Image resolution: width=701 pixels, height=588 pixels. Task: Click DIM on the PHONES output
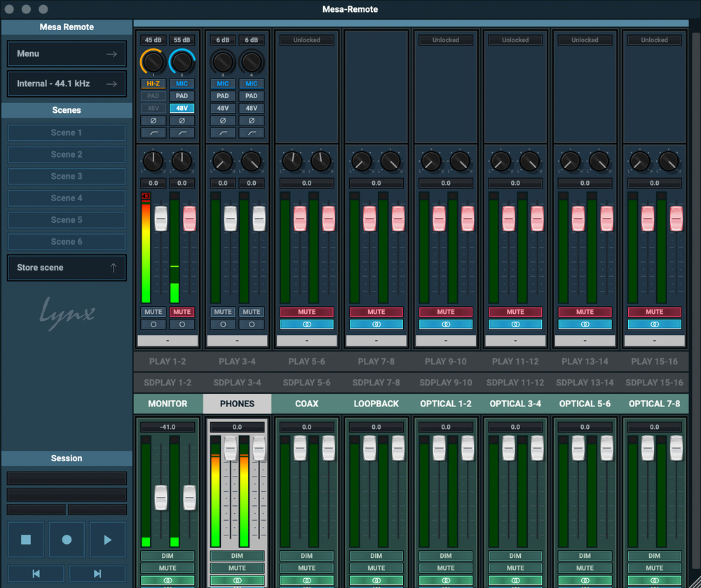(237, 556)
